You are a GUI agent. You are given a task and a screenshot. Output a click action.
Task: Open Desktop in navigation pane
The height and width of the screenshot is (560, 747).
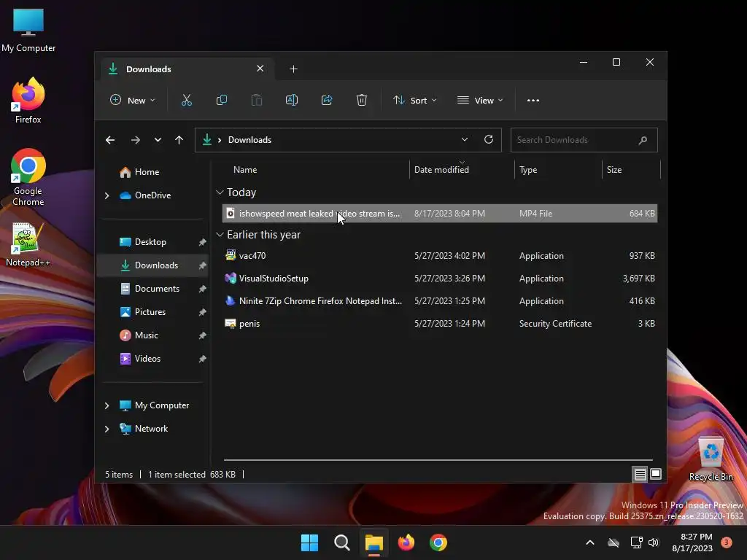[x=150, y=242]
